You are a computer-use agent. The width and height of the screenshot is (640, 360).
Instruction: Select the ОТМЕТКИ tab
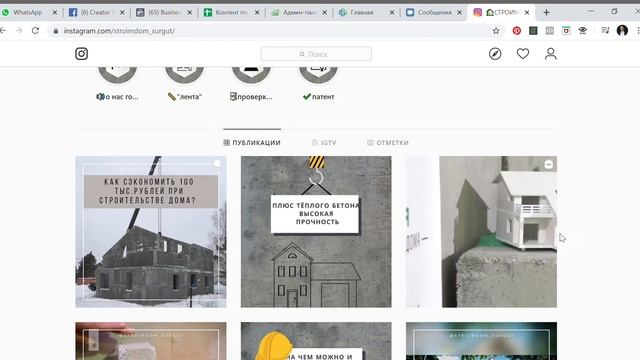point(388,142)
